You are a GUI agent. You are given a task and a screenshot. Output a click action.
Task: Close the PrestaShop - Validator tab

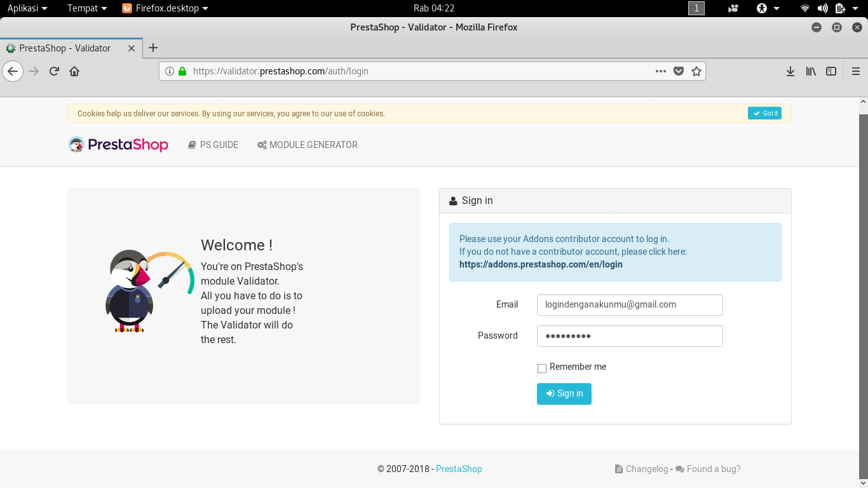coord(132,48)
